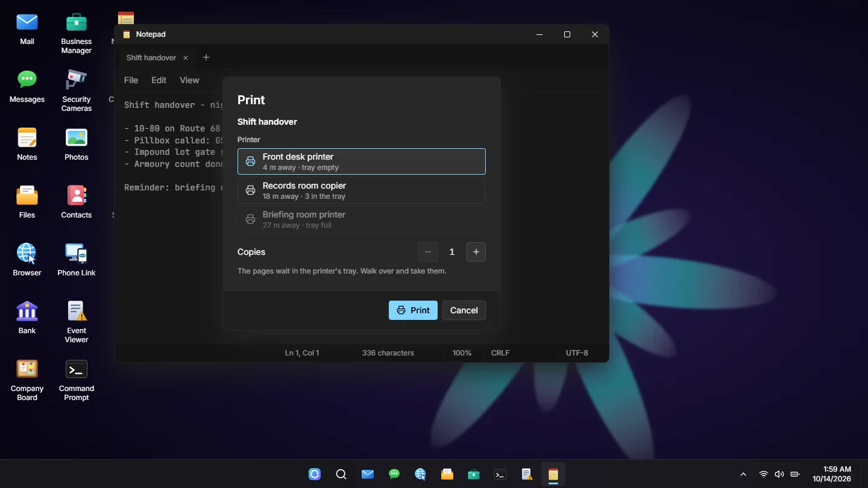This screenshot has height=488, width=868.
Task: Click the volume speaker tray icon
Action: (779, 474)
